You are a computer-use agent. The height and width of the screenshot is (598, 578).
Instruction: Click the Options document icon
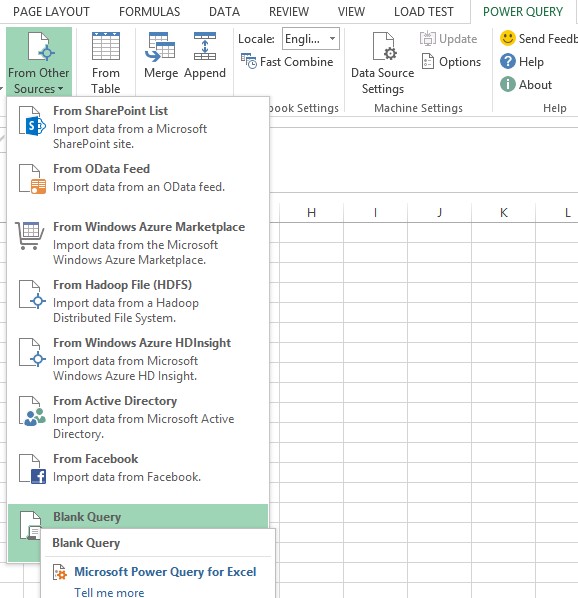tap(428, 61)
